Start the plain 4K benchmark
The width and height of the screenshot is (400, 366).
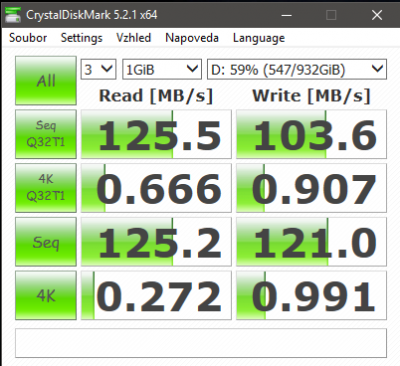(46, 295)
